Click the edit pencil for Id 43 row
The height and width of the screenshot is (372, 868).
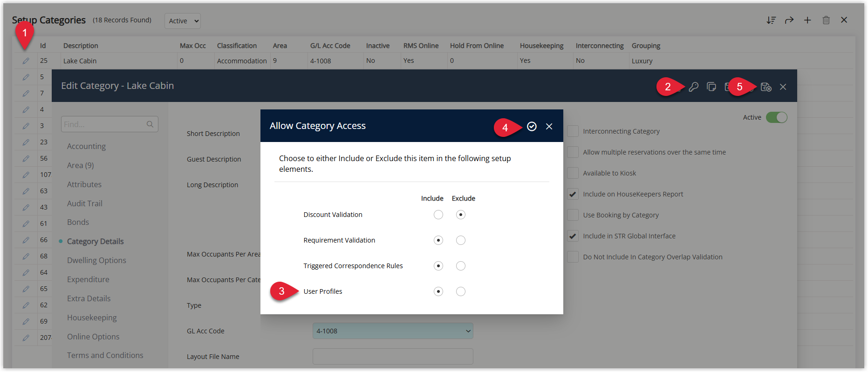26,207
